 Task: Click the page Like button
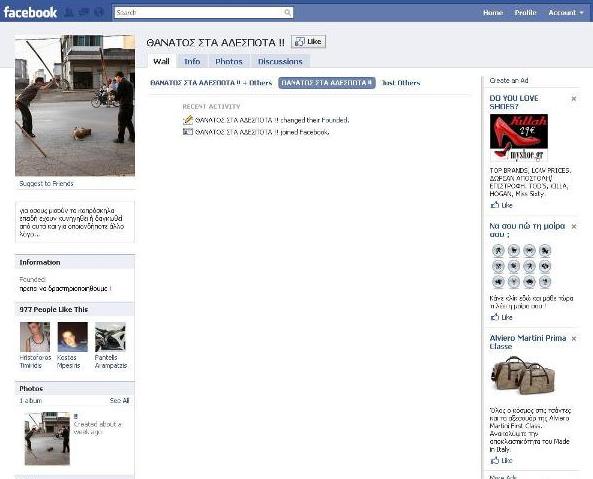click(x=308, y=42)
